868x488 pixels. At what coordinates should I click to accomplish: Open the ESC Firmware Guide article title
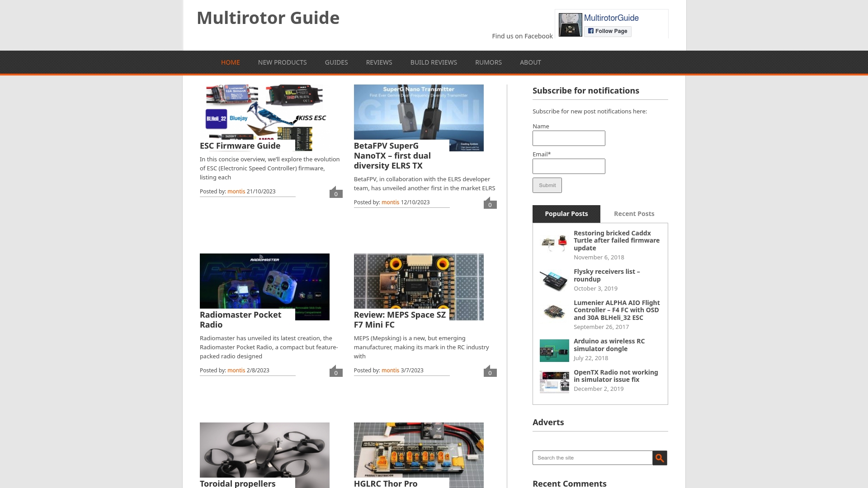[x=240, y=146]
